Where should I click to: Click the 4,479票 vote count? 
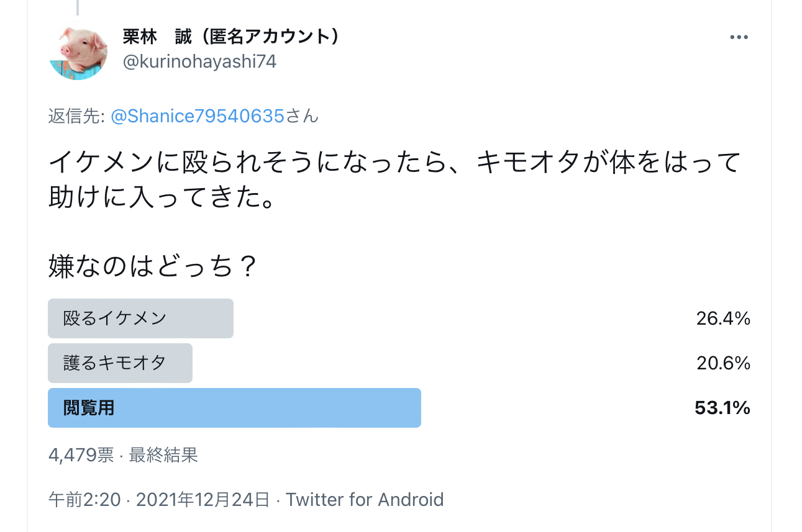(x=81, y=456)
